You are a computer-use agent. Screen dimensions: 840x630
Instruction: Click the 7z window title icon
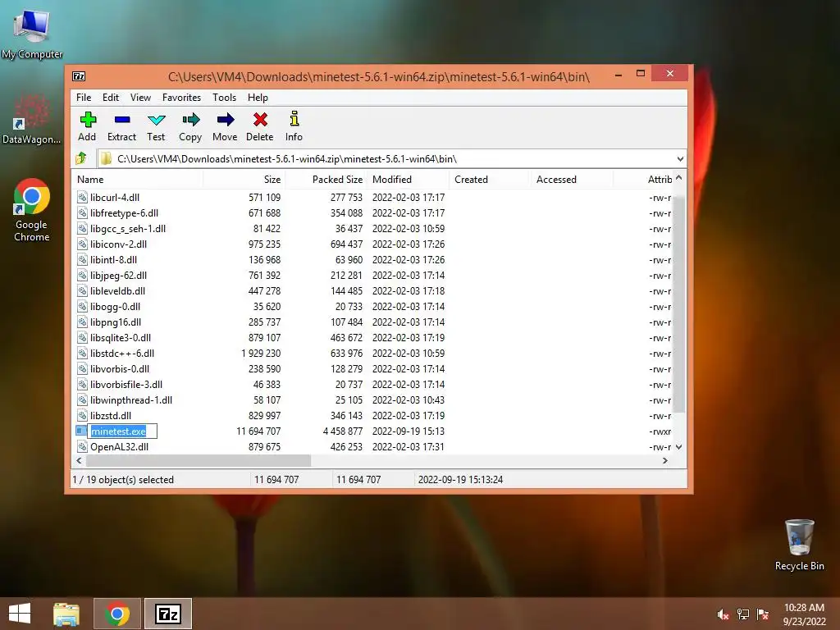tap(79, 76)
